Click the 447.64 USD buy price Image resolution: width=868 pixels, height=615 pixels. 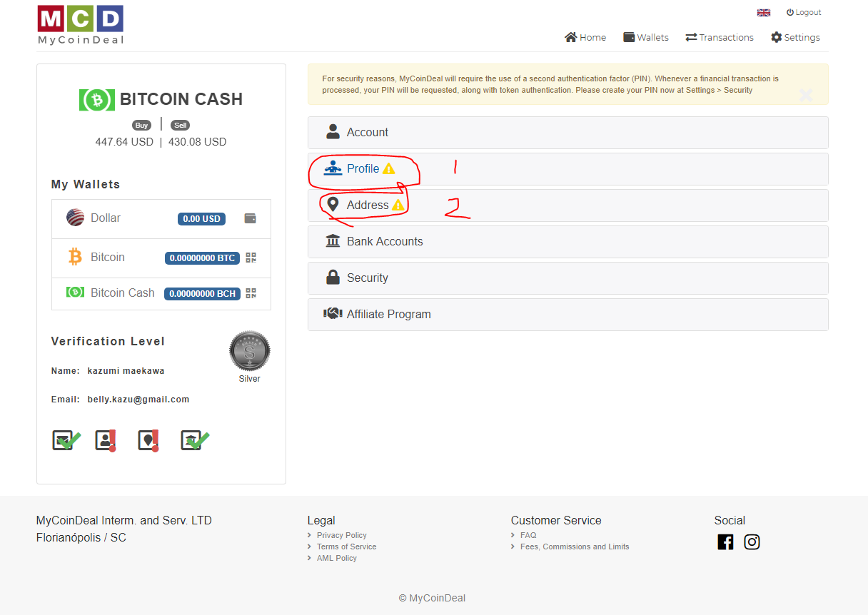pyautogui.click(x=124, y=142)
